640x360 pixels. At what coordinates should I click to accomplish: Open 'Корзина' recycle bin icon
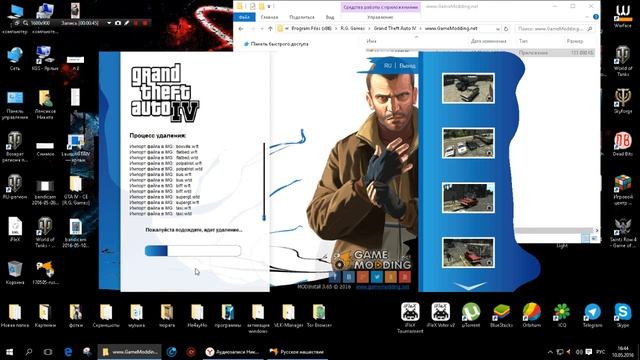coord(15,272)
